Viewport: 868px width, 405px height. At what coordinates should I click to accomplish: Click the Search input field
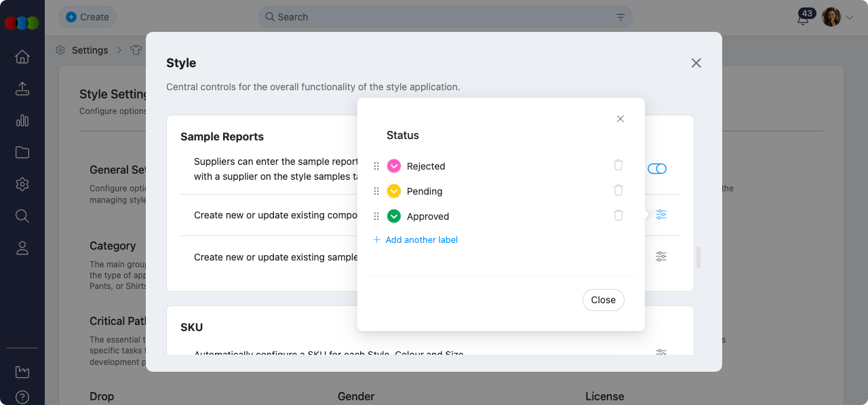tap(444, 17)
